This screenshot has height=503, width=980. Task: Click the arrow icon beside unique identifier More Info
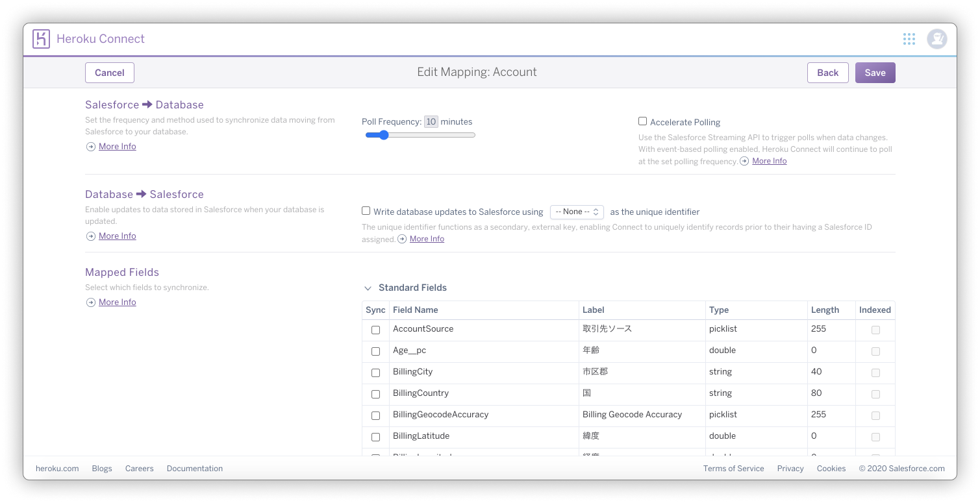402,239
